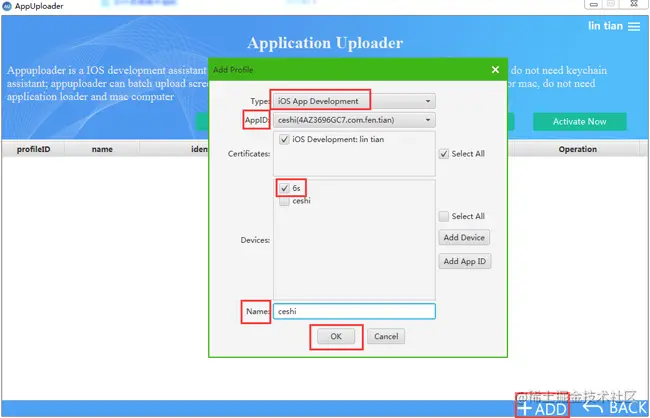The image size is (650, 418).
Task: Click the lin tian account name
Action: [x=605, y=26]
